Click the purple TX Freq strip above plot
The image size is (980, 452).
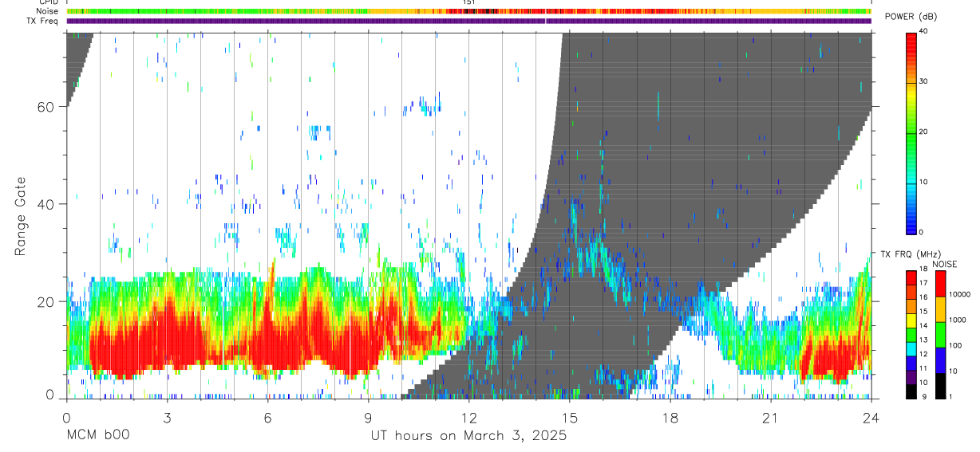point(469,21)
